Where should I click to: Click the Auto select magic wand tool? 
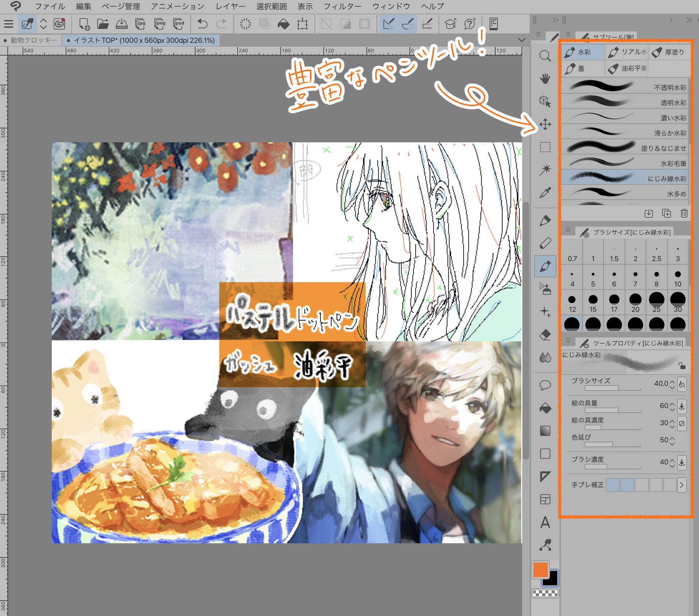(x=545, y=170)
